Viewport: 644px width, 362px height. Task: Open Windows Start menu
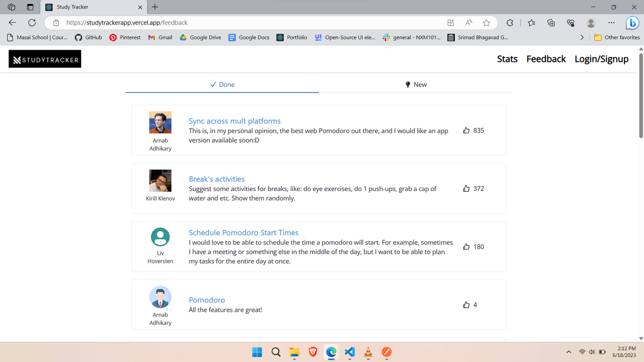point(257,352)
